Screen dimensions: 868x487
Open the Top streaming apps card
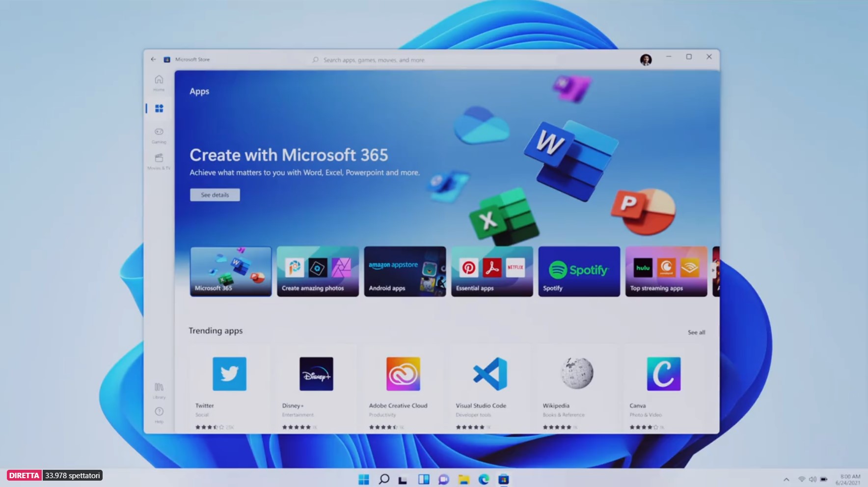(x=666, y=271)
